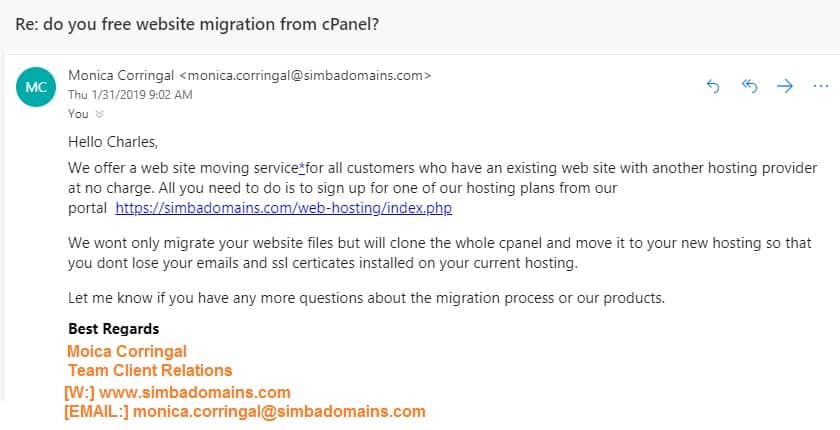Select the You recipient label
840x430 pixels.
[x=78, y=114]
